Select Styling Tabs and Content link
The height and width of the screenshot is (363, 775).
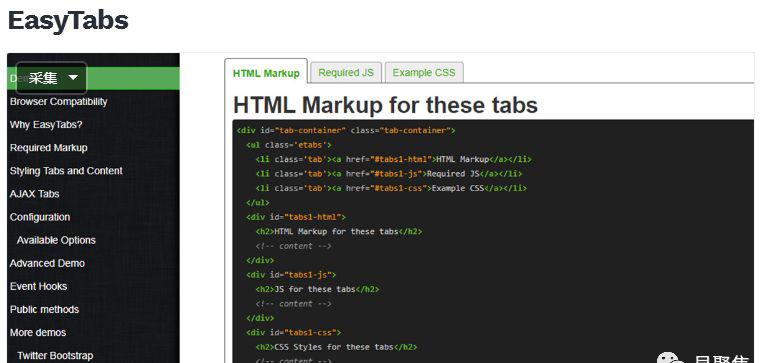tap(66, 171)
